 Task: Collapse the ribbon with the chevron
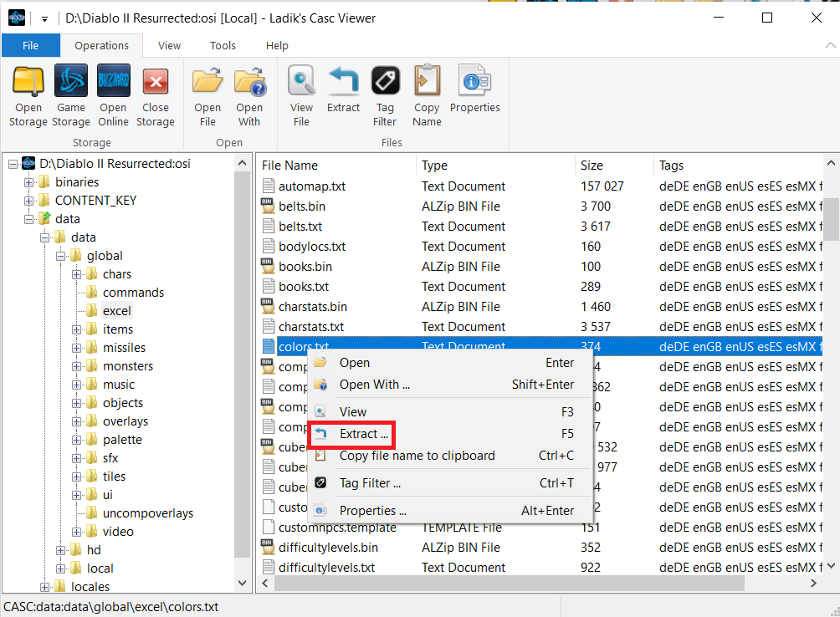pyautogui.click(x=830, y=45)
